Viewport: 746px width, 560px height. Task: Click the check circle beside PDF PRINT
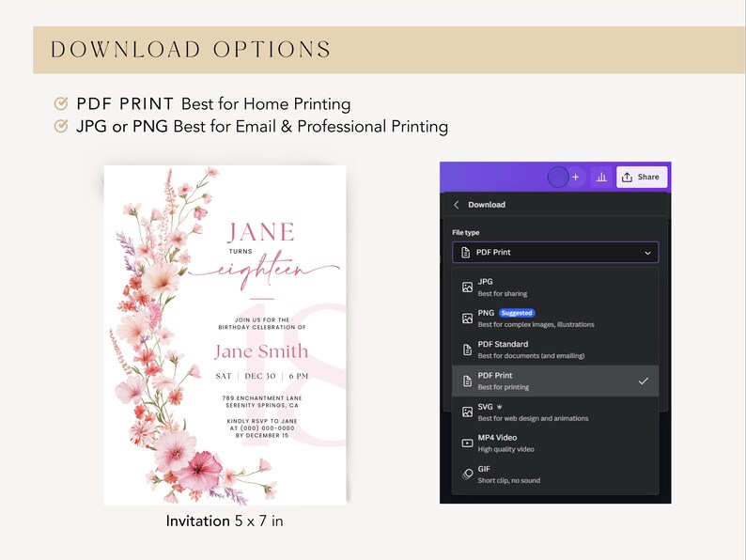[x=61, y=103]
